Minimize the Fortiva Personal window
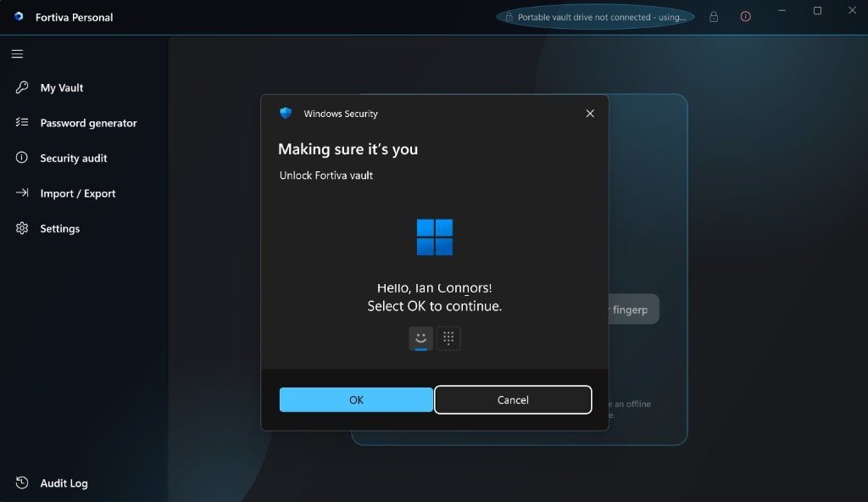Viewport: 868px width, 502px height. 782,10
